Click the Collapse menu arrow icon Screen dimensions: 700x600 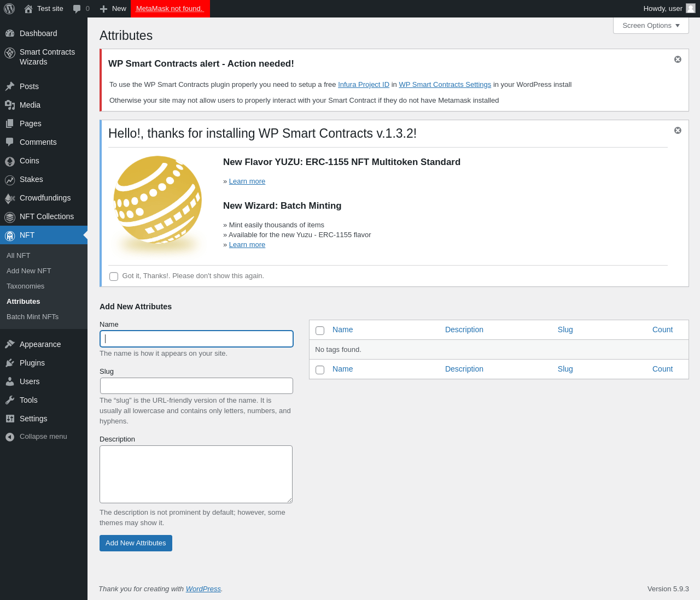pyautogui.click(x=10, y=437)
